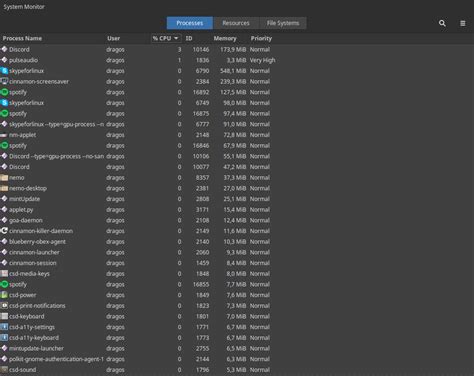The width and height of the screenshot is (474, 376).
Task: Select Skype icon for process 6790
Action: 4,71
